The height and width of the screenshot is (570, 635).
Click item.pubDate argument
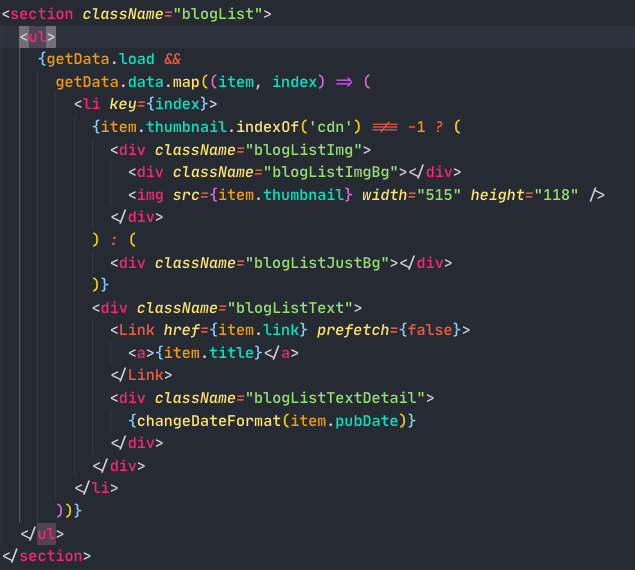pos(344,421)
